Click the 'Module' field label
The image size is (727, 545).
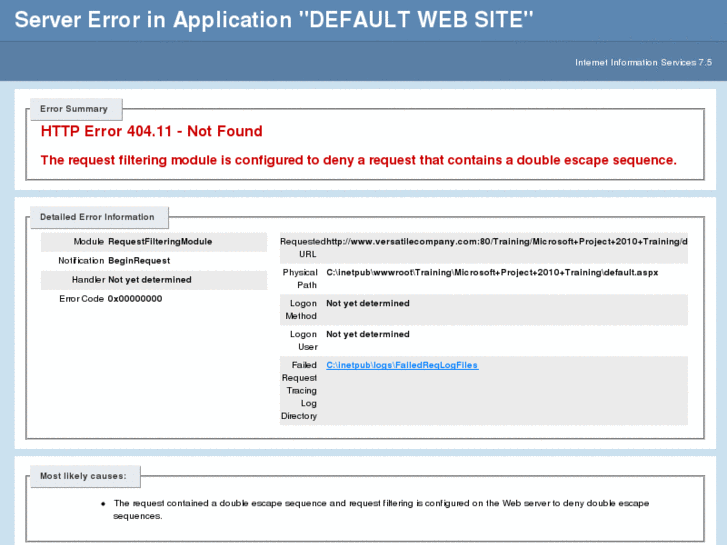(89, 242)
